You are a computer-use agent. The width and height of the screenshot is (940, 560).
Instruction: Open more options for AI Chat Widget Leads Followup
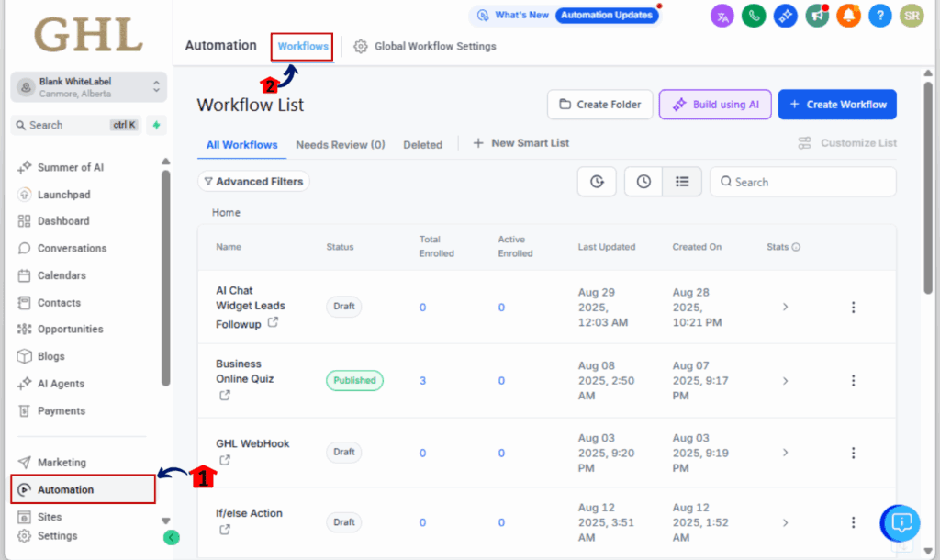click(x=853, y=308)
